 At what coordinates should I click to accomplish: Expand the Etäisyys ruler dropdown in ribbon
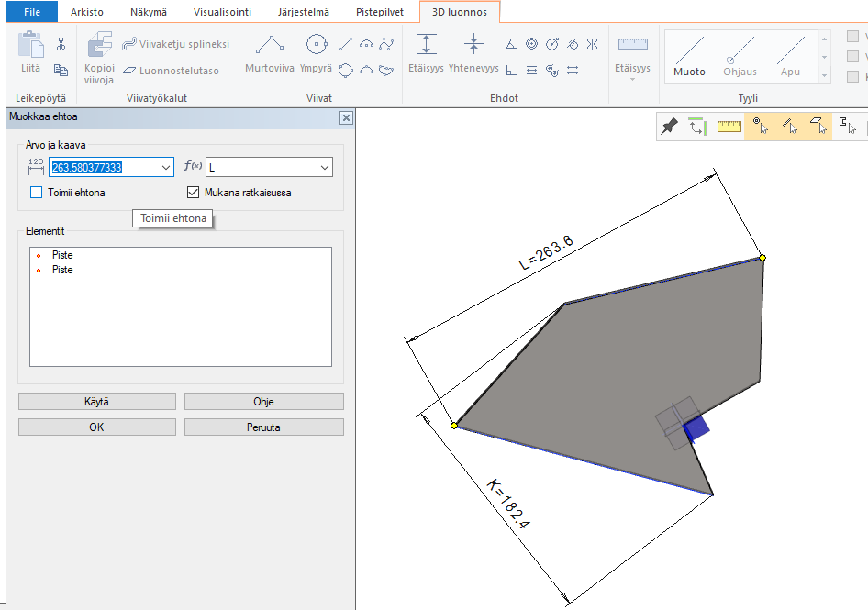coord(632,79)
